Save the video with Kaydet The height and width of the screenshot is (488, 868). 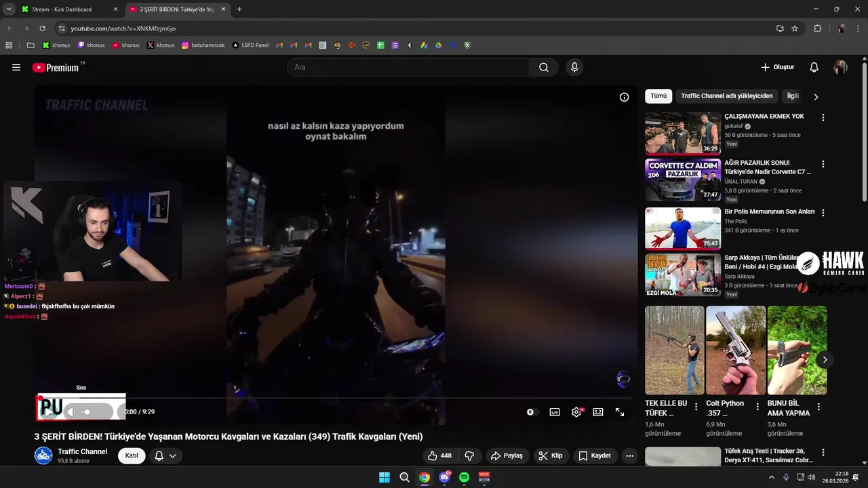(595, 455)
